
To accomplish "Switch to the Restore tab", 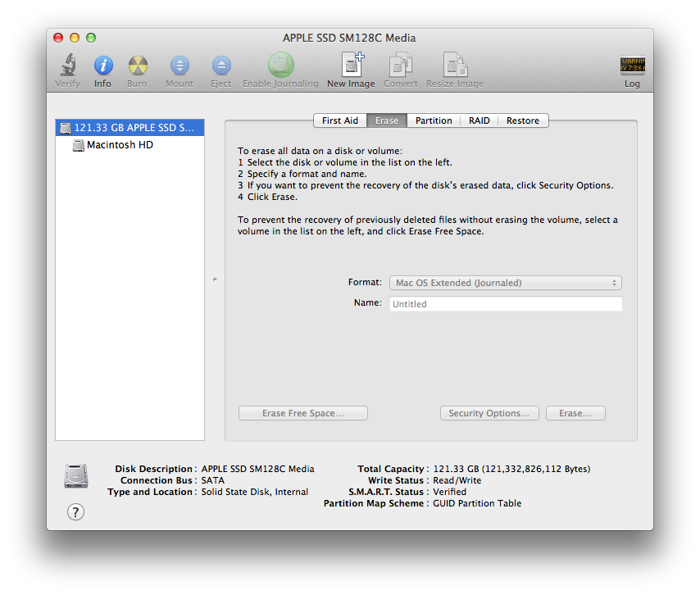I will coord(523,120).
